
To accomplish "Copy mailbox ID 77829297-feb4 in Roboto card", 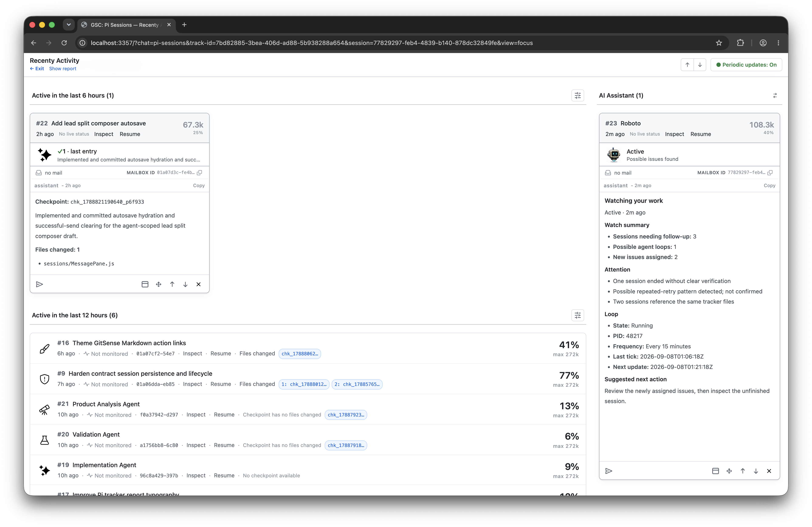I will [x=770, y=172].
